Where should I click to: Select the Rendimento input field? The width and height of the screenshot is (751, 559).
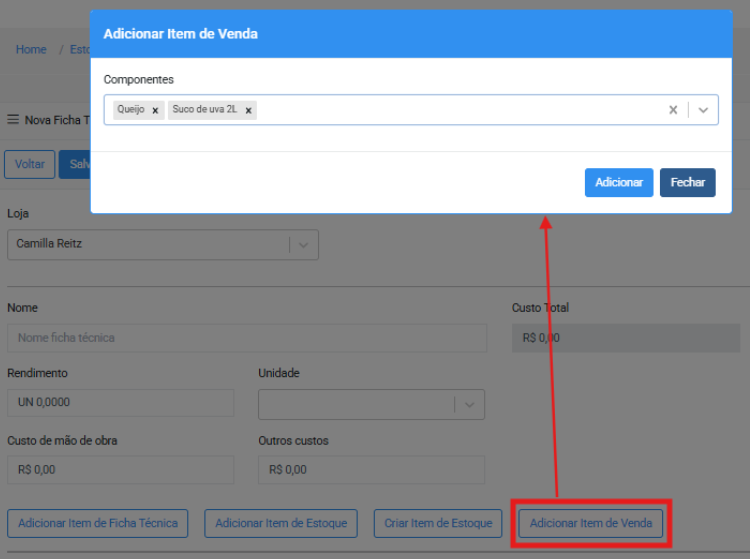coord(120,403)
